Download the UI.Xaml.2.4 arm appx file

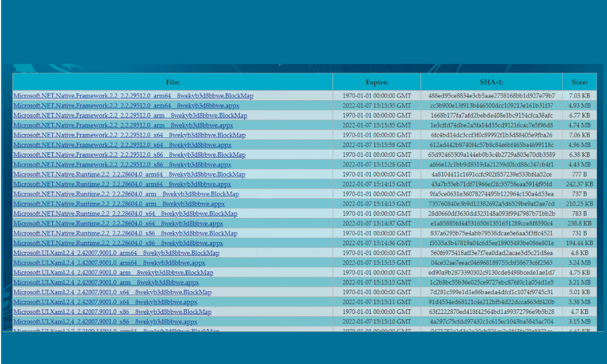click(106, 282)
